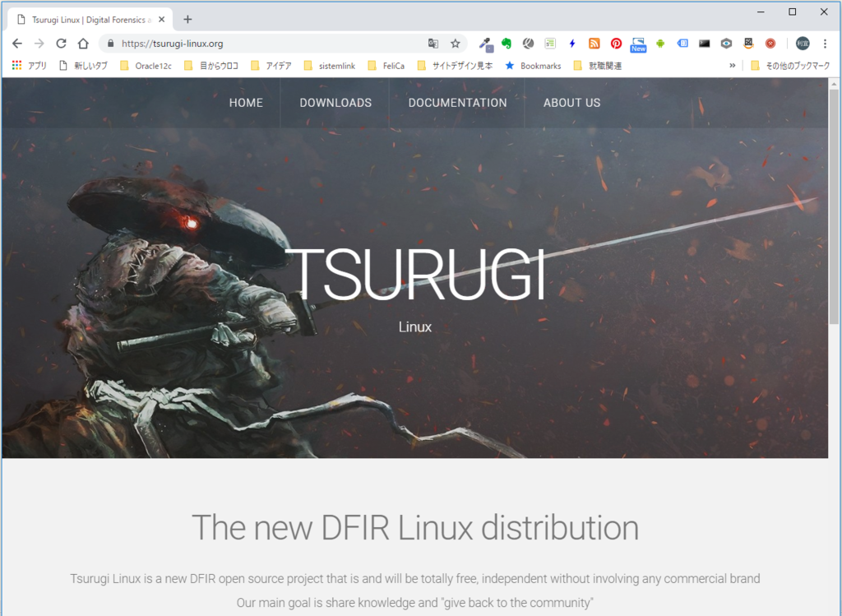
Task: Open the green Android extension icon
Action: click(x=660, y=44)
